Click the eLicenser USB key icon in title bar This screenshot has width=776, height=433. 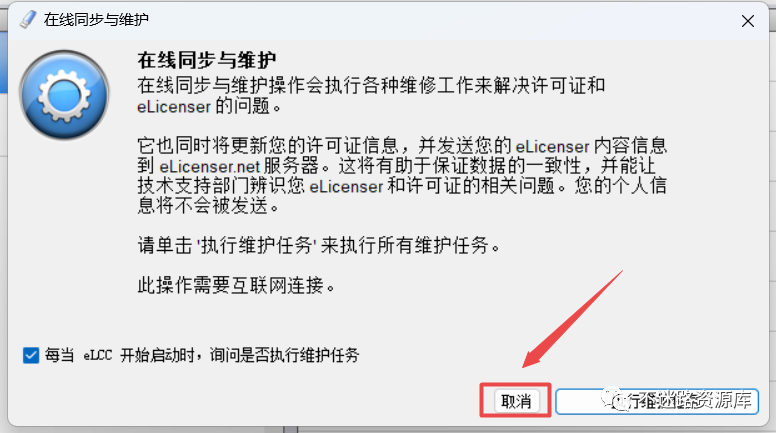[x=28, y=19]
